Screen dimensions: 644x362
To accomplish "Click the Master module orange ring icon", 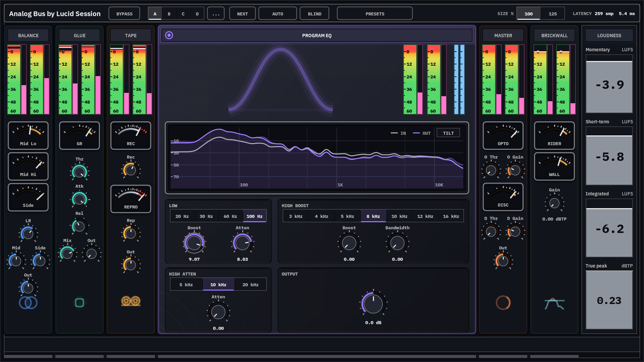I will pyautogui.click(x=503, y=303).
